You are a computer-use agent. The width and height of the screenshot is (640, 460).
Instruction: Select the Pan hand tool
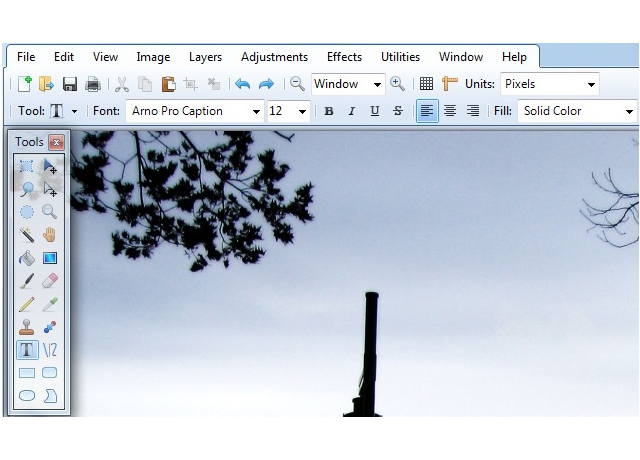[x=50, y=235]
